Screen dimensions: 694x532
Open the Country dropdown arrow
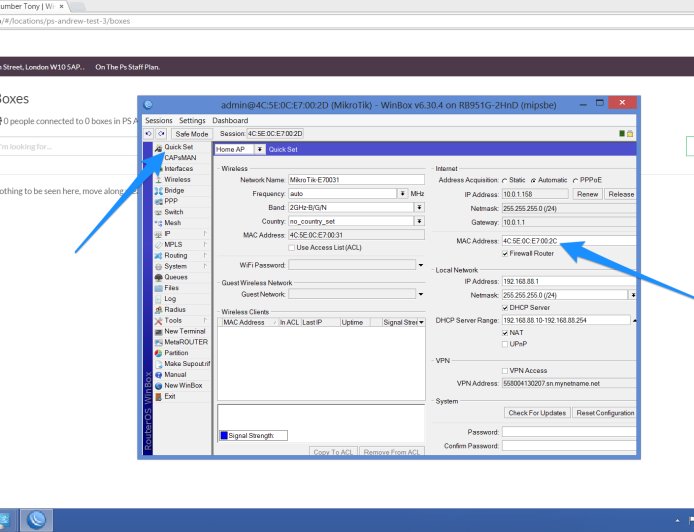pyautogui.click(x=419, y=221)
